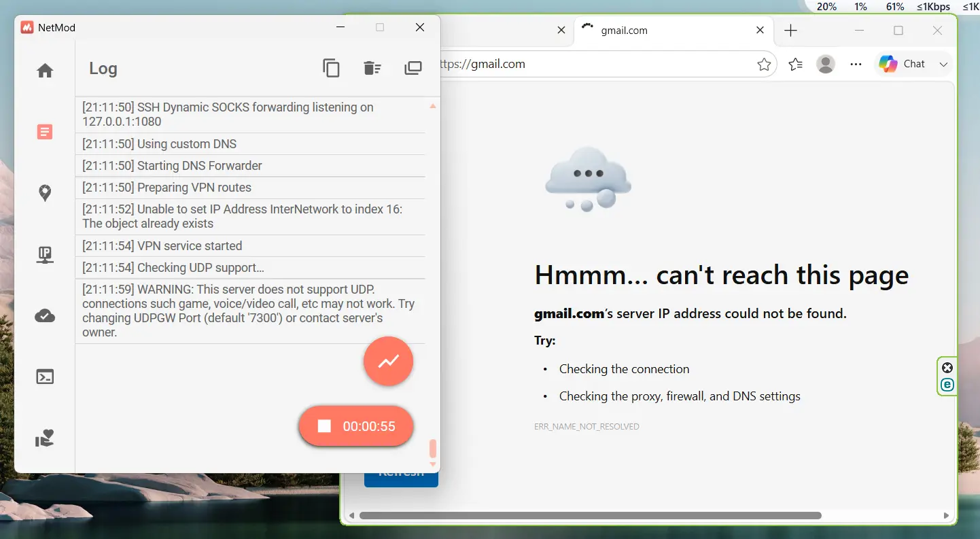Close the gmail.com browser tab
Image resolution: width=980 pixels, height=539 pixels.
point(760,31)
